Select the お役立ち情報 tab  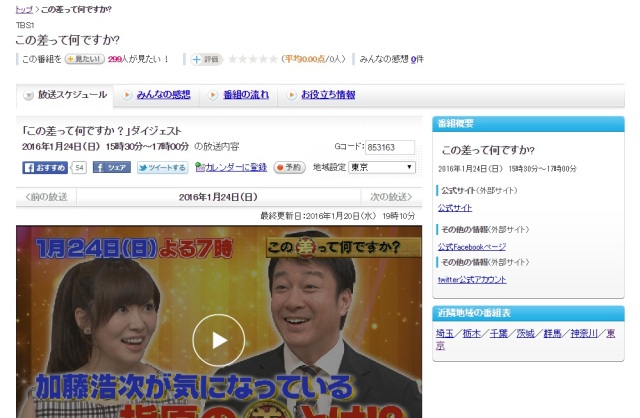click(320, 95)
